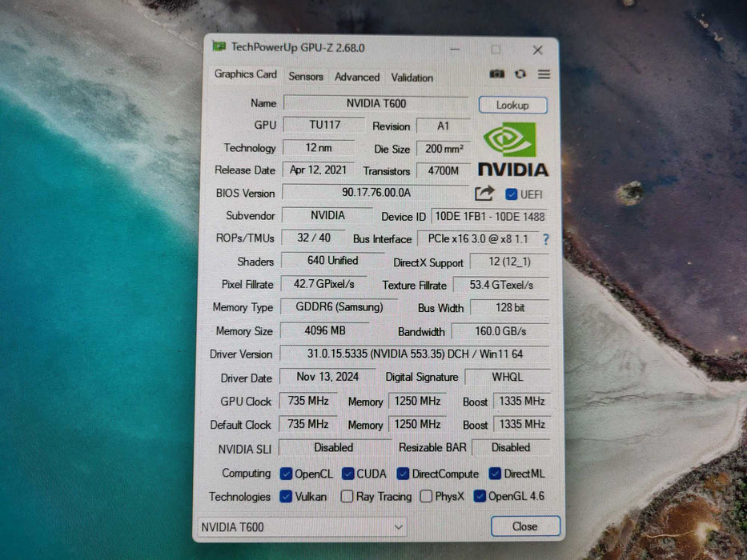The image size is (747, 560).
Task: Enable the PhysX checkbox
Action: click(426, 497)
